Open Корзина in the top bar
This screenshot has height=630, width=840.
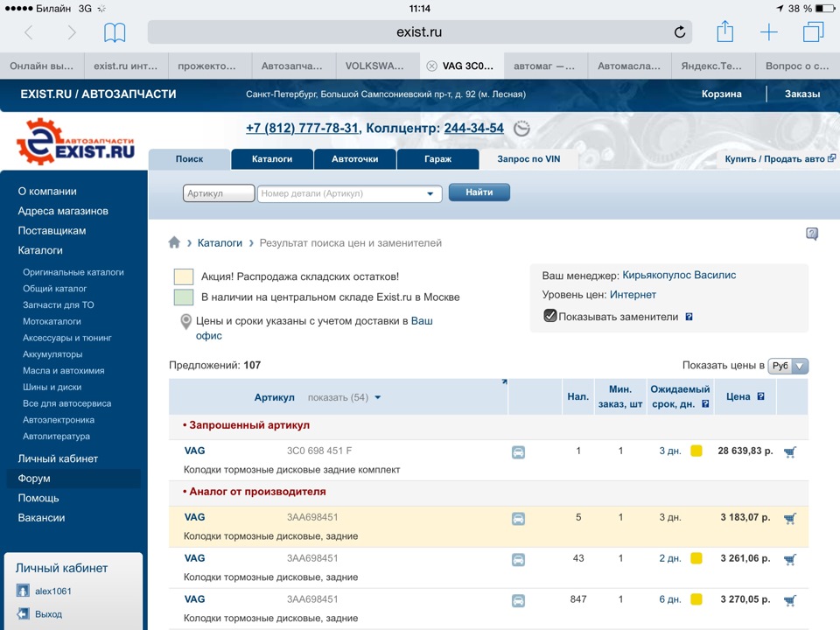722,94
